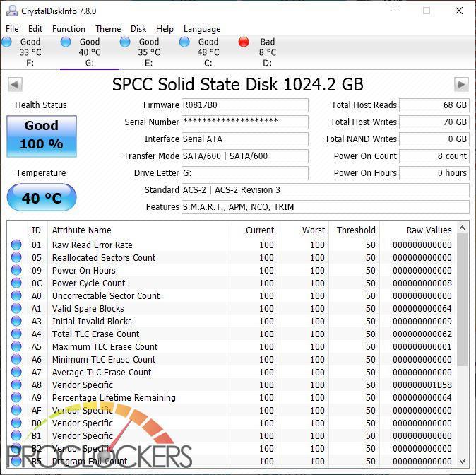
Task: Select the G: drive at 40 °C
Action: click(x=90, y=52)
